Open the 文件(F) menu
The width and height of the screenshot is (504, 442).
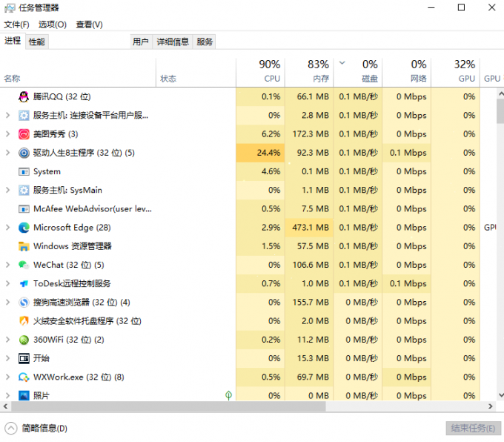tap(16, 24)
